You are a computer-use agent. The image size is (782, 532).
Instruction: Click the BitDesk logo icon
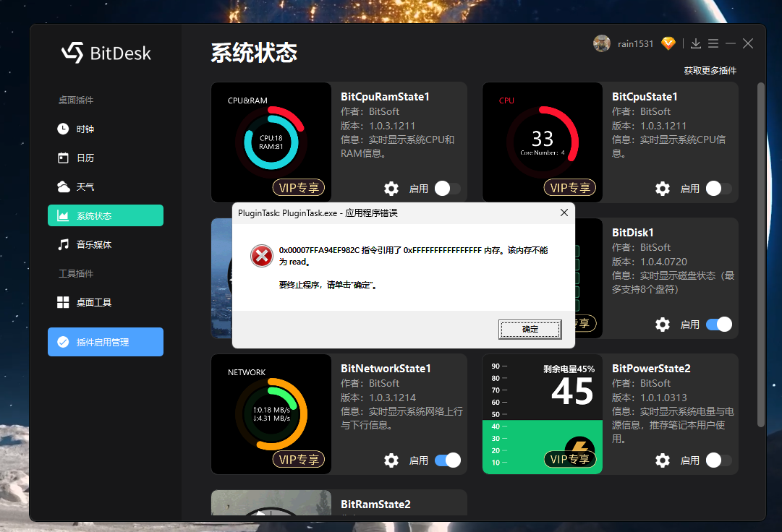click(73, 52)
